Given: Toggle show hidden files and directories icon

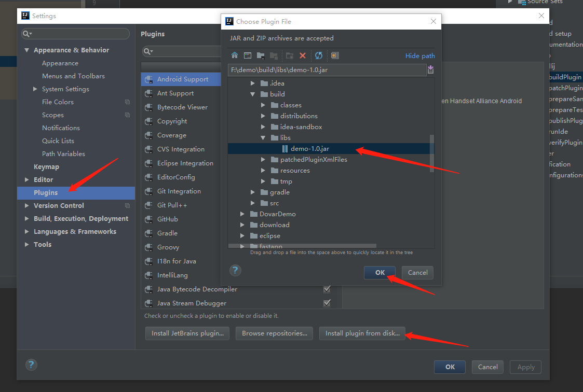Looking at the screenshot, I should (335, 55).
